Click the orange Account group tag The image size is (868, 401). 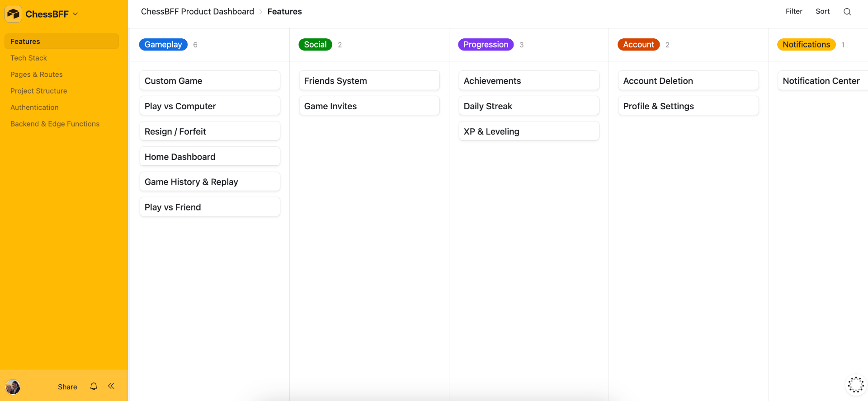point(639,45)
